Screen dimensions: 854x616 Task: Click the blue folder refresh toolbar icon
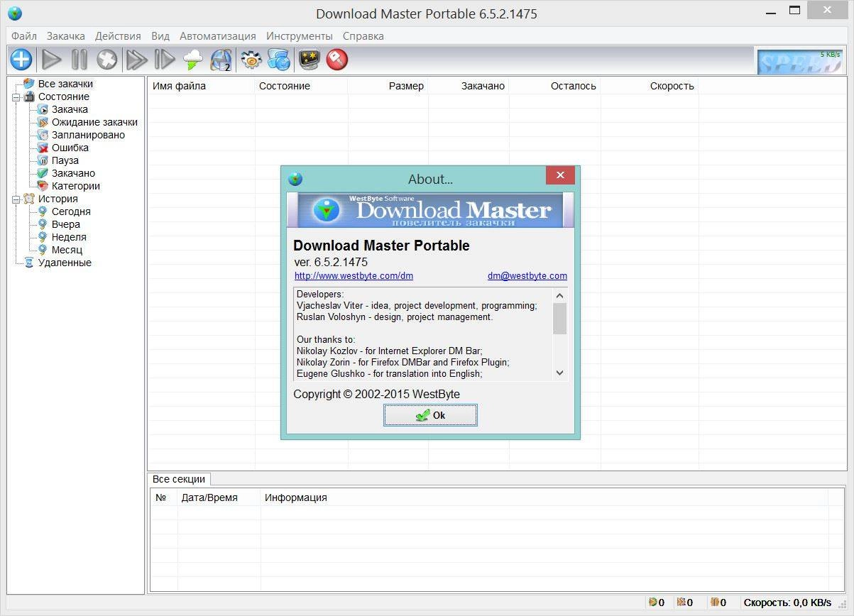(279, 60)
